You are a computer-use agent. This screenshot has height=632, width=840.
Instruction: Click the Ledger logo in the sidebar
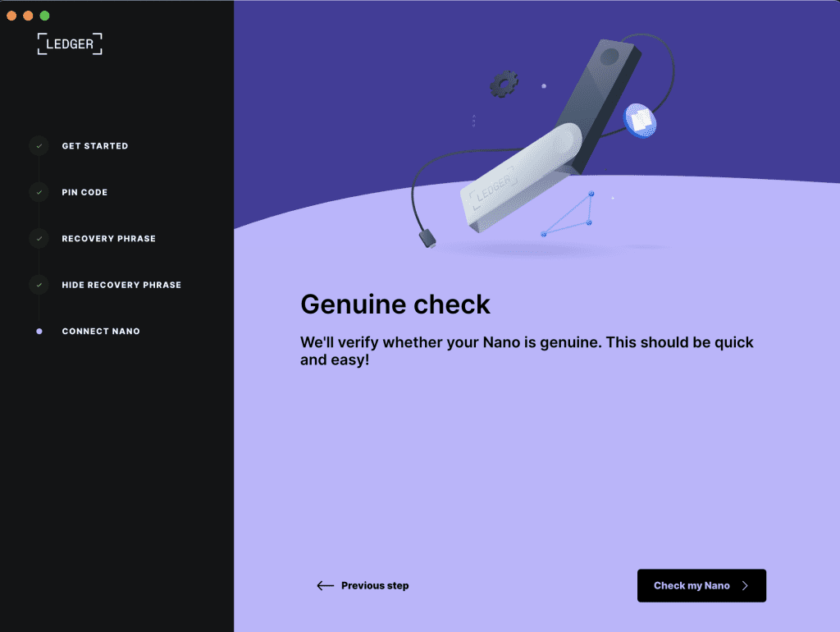tap(70, 44)
